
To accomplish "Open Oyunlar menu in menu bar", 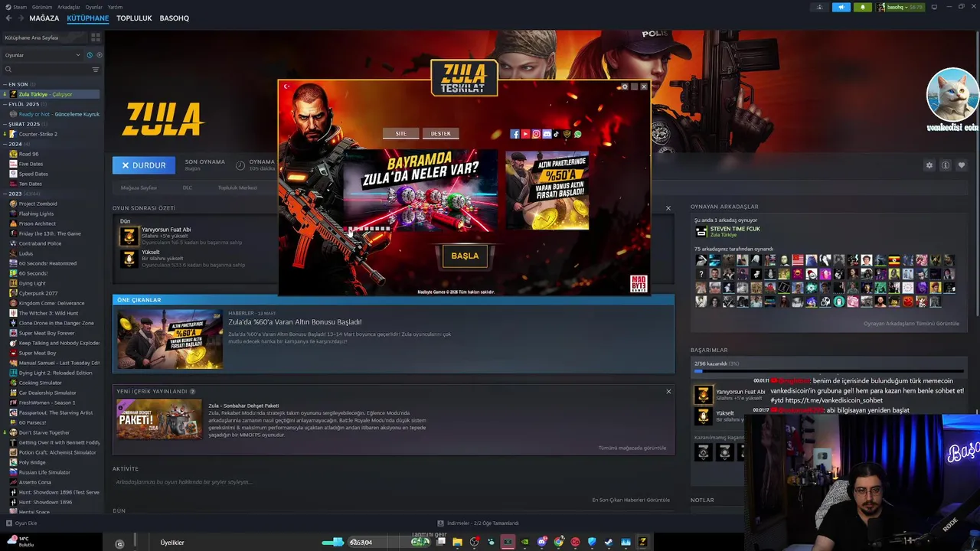I will [93, 7].
